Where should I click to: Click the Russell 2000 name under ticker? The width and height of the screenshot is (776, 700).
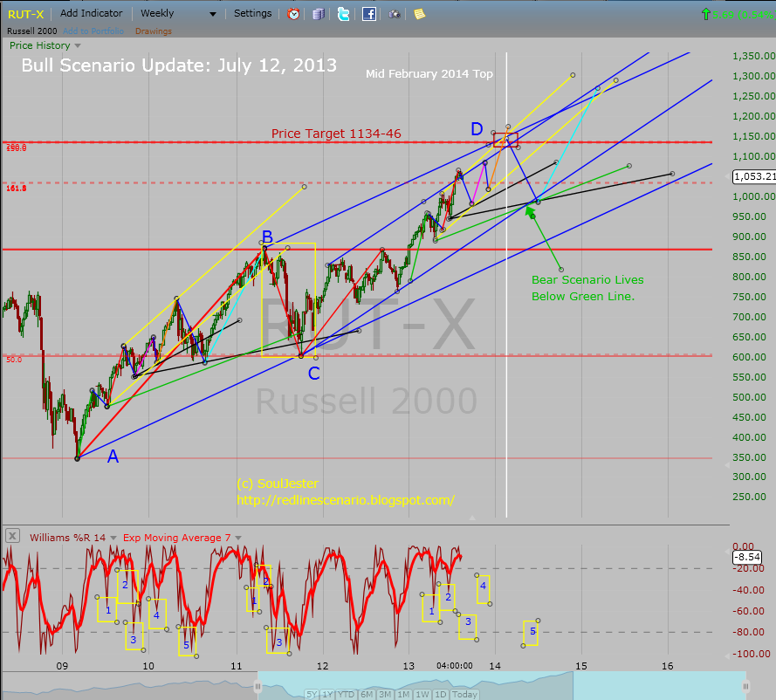click(x=32, y=31)
